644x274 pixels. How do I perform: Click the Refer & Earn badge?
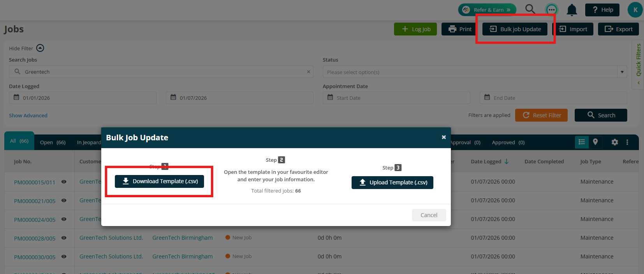pyautogui.click(x=487, y=10)
